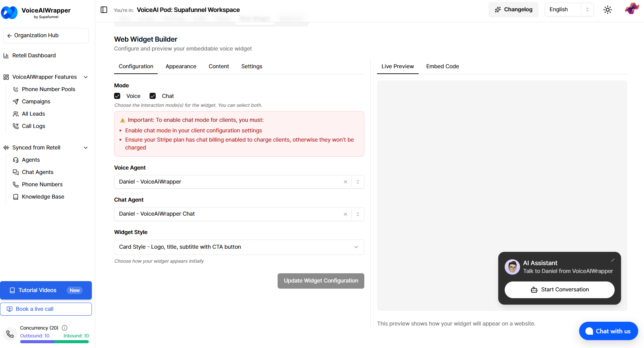Click the Agents headset icon
The width and height of the screenshot is (644, 348).
(16, 160)
